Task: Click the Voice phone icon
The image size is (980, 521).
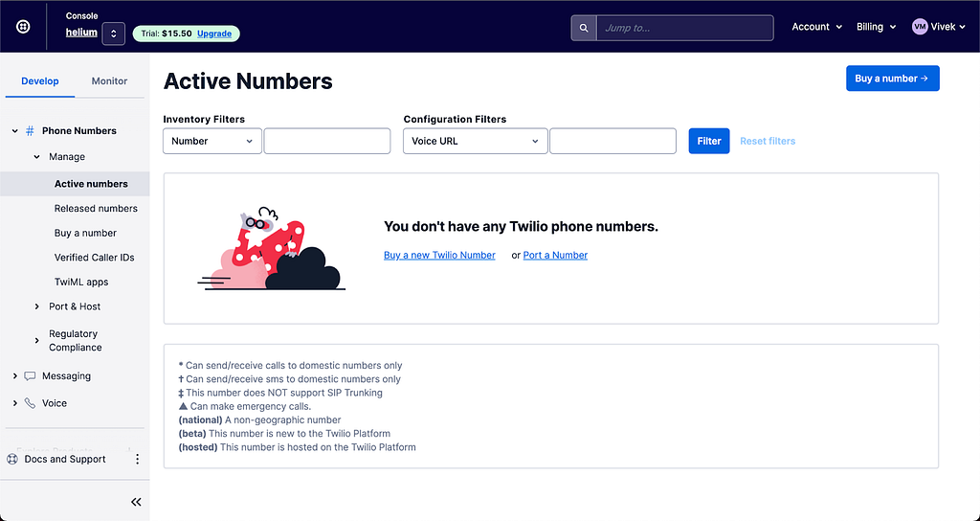Action: 30,403
